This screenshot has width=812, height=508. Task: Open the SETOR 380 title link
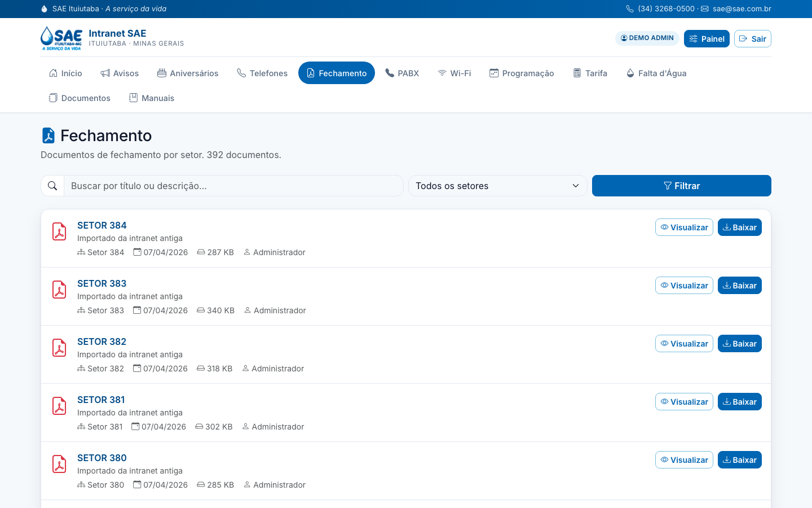point(102,458)
